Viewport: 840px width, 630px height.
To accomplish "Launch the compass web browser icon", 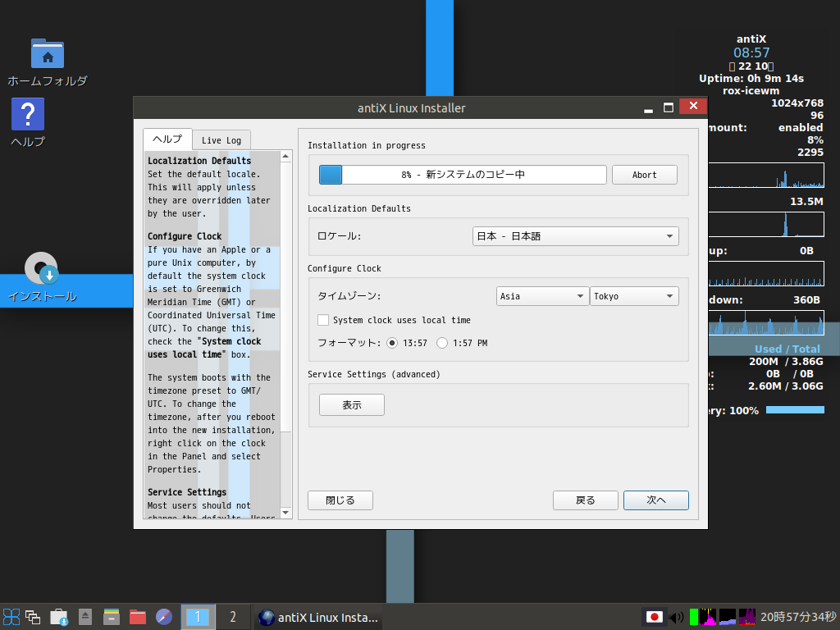I will tap(164, 617).
